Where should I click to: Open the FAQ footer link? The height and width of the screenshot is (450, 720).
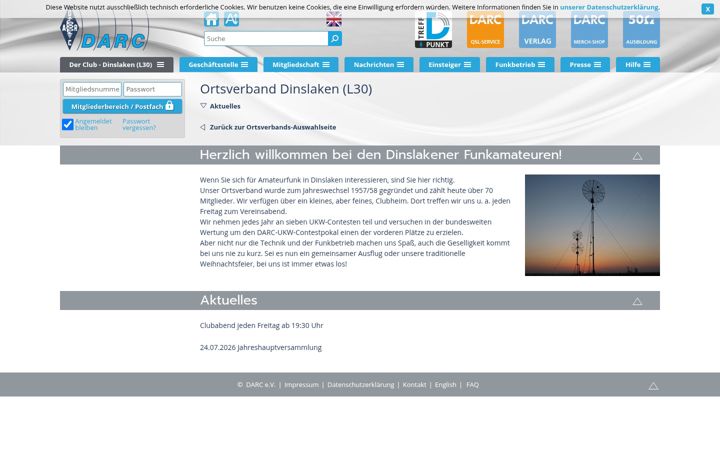(472, 385)
